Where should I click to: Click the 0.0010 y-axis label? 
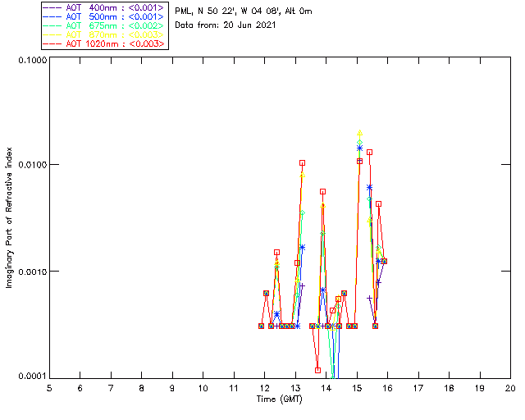pyautogui.click(x=32, y=272)
